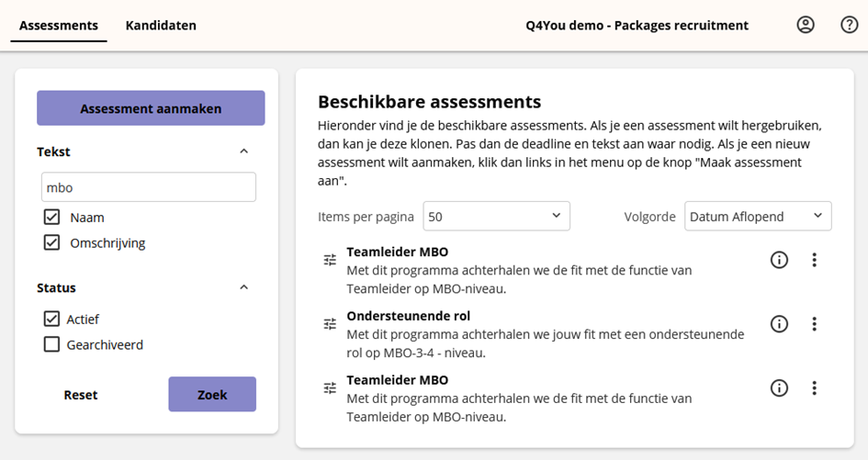
Task: Collapse the Tekst filter section
Action: (243, 151)
